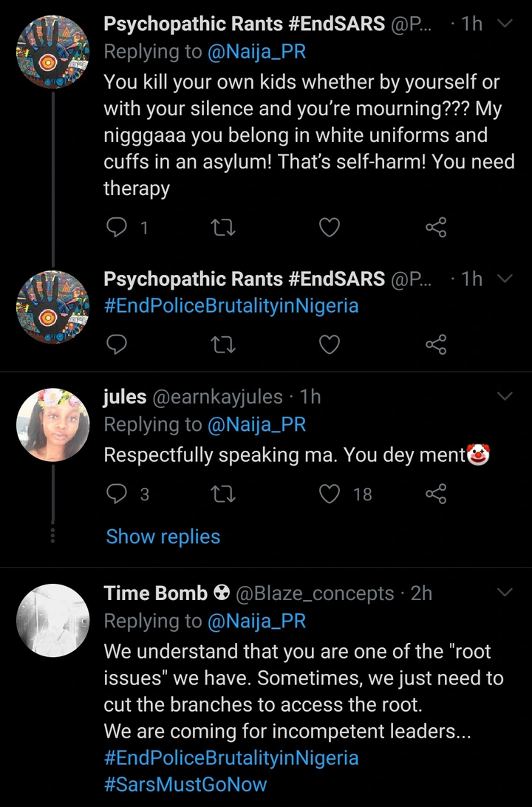View the jules profile avatar
This screenshot has height=807, width=532.
52,425
